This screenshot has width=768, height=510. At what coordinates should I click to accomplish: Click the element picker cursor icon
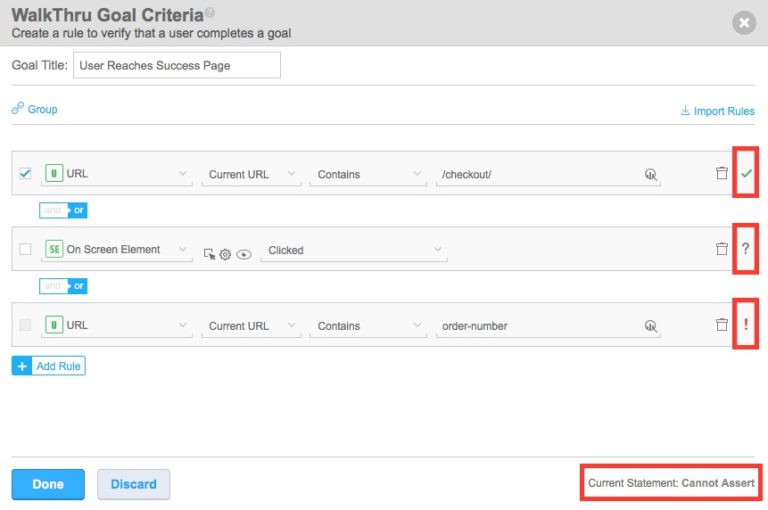click(x=209, y=254)
